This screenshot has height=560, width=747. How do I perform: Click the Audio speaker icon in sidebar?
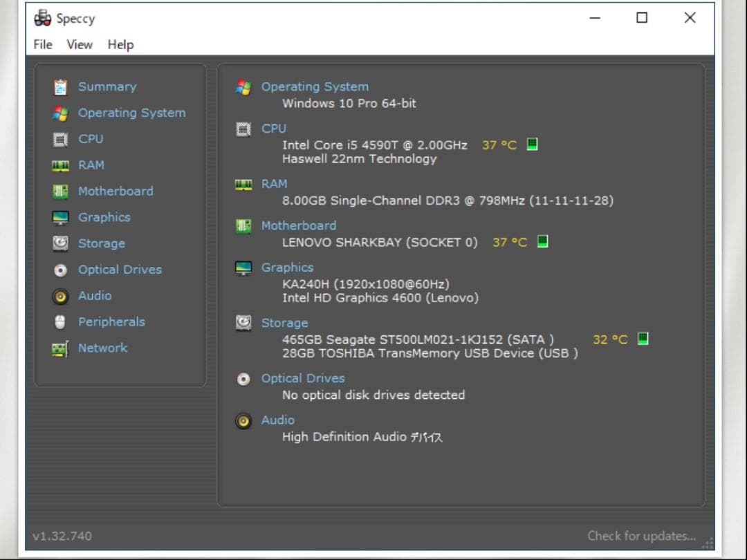61,295
